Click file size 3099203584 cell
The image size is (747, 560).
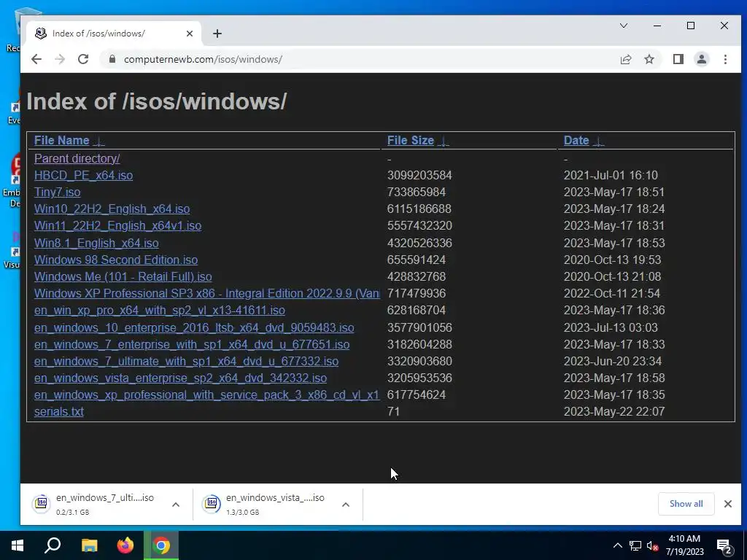click(x=419, y=175)
